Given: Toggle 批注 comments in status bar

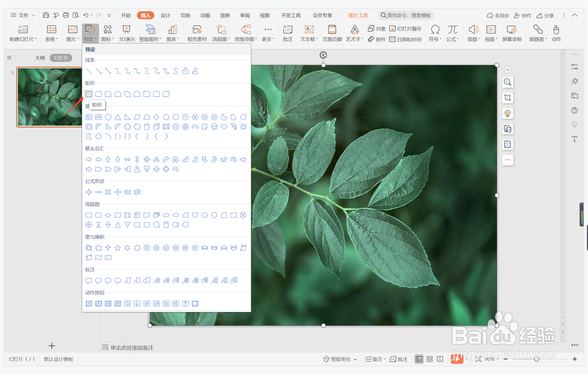Looking at the screenshot, I should tap(399, 359).
